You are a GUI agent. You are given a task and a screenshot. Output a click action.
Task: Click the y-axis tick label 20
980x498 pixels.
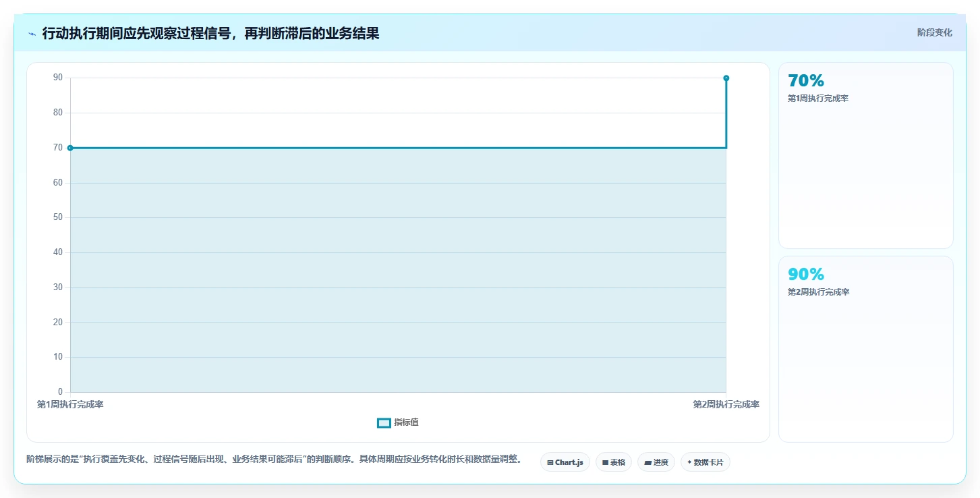tap(58, 322)
